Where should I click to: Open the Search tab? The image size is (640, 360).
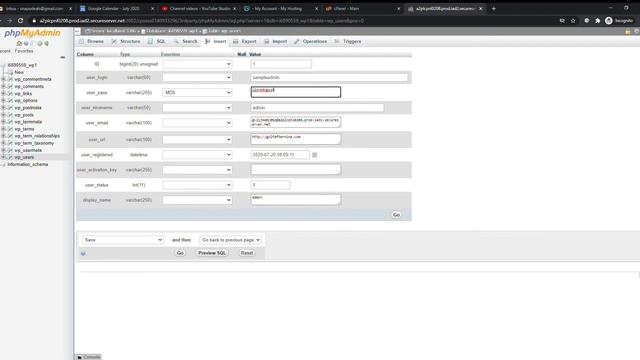[x=185, y=41]
